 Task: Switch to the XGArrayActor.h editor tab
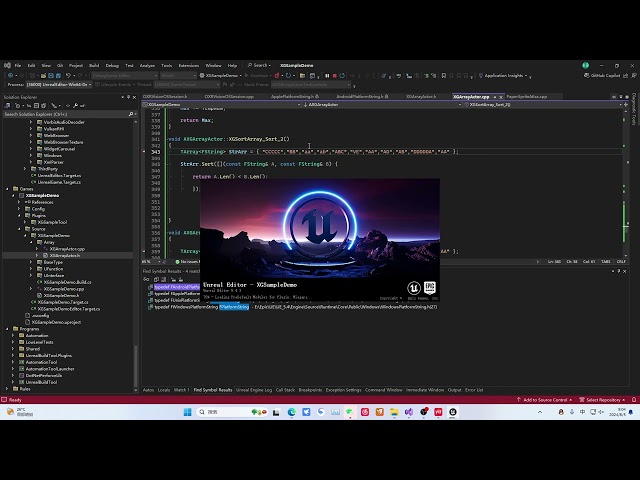[421, 97]
